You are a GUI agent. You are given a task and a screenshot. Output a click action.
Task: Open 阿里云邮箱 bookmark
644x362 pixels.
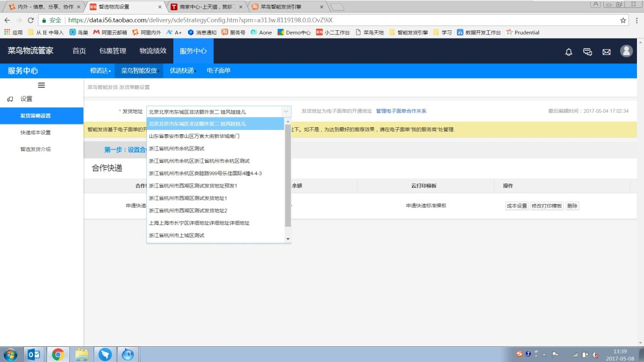(109, 32)
